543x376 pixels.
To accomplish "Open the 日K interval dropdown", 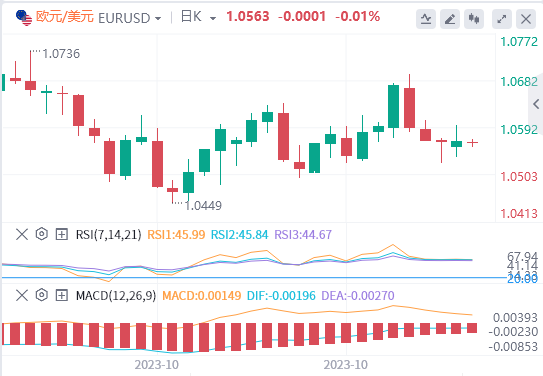I will [x=213, y=18].
